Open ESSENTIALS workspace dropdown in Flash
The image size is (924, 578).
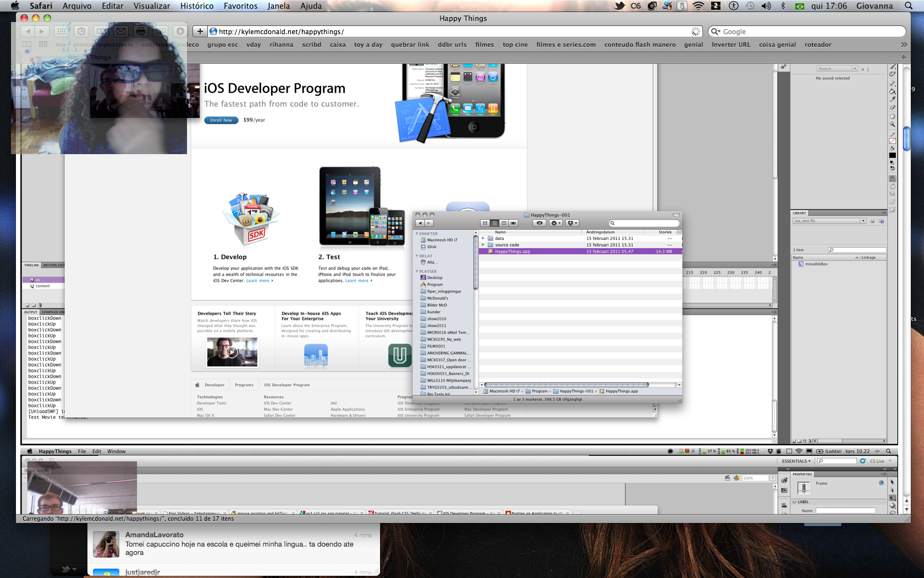coord(796,461)
